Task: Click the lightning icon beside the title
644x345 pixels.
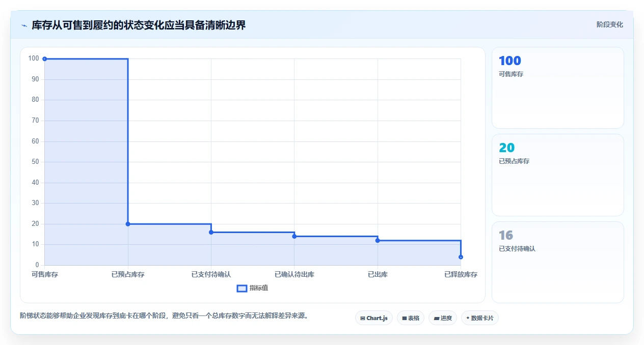Action: [24, 25]
